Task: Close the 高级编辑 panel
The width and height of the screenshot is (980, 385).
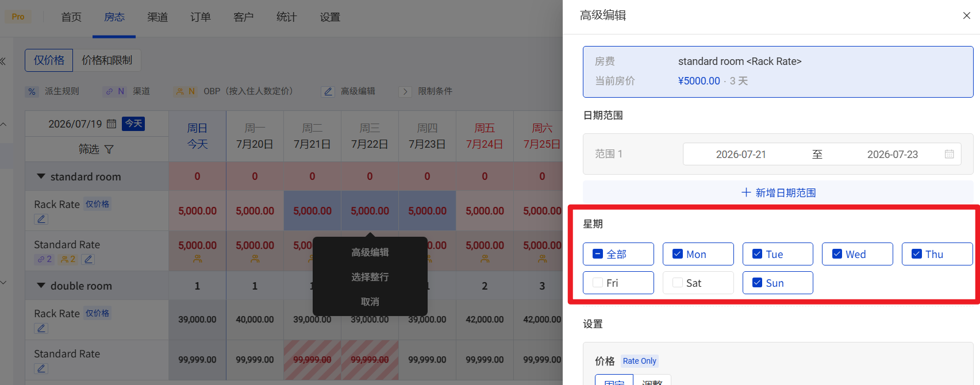Action: [966, 16]
